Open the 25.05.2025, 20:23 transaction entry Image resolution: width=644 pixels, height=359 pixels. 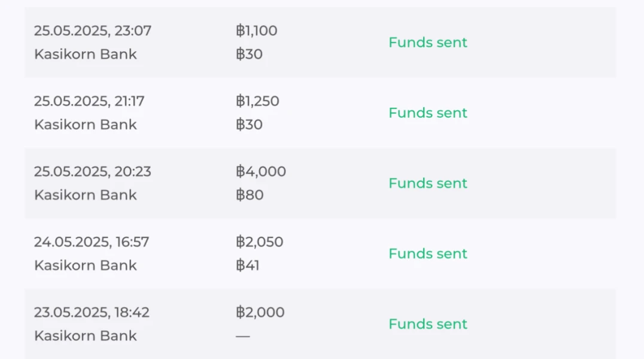click(92, 172)
